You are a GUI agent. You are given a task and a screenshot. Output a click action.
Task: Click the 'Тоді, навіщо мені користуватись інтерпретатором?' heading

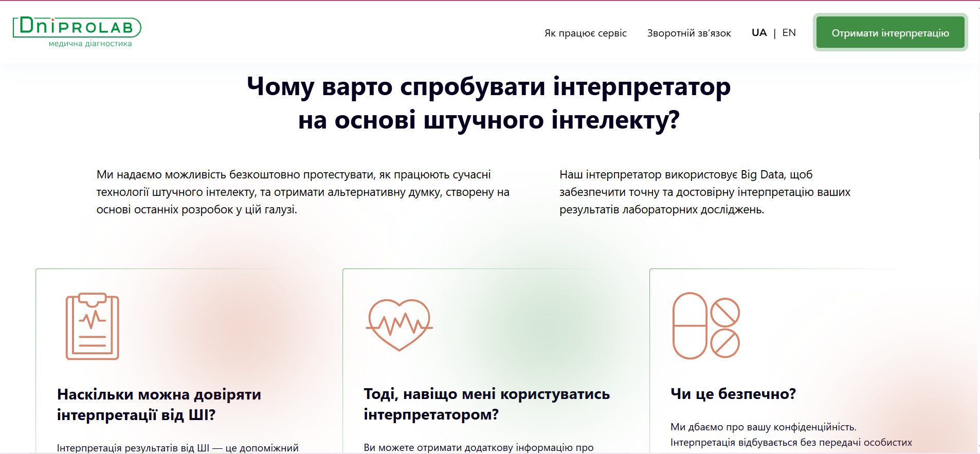click(486, 404)
